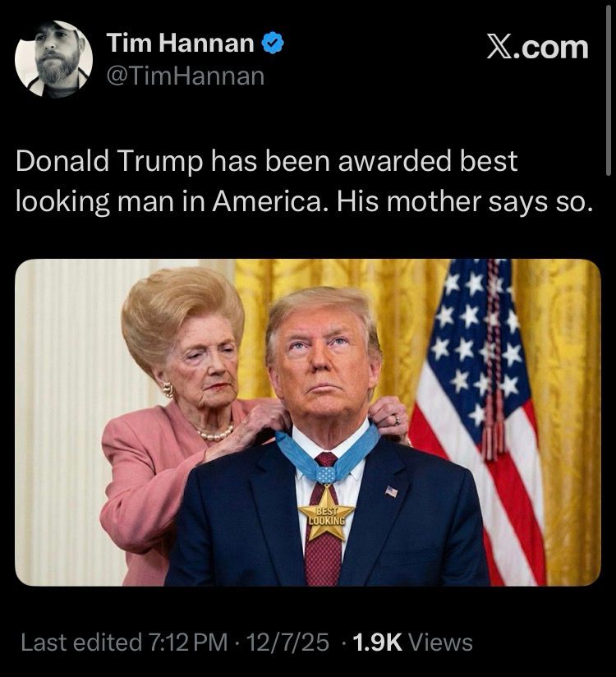The image size is (616, 677).
Task: Click the "Last edited" label
Action: [81, 642]
